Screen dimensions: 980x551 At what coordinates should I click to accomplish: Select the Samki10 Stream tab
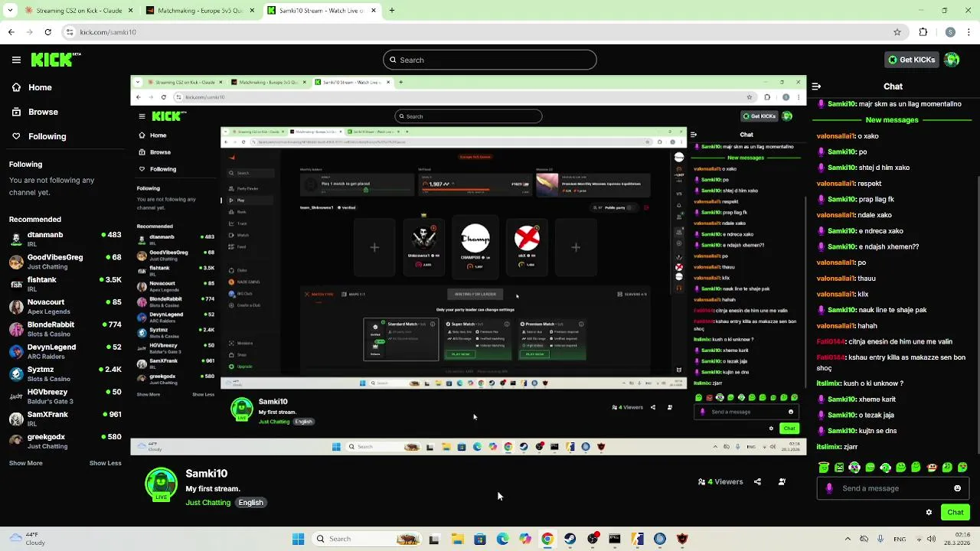coord(322,11)
